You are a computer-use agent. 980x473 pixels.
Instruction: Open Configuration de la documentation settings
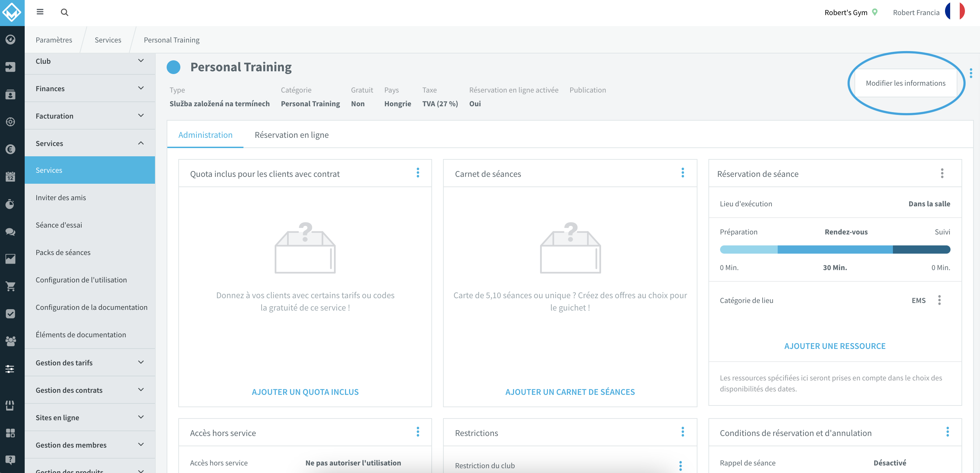(x=90, y=307)
